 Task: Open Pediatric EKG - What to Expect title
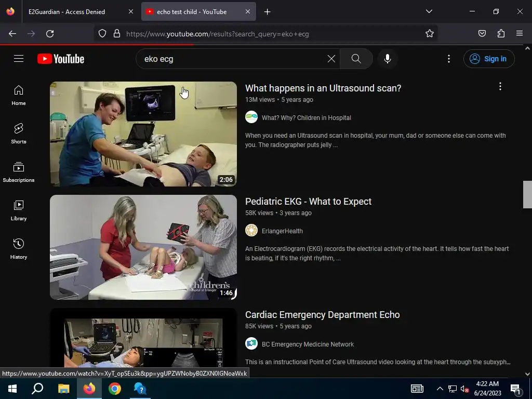click(308, 201)
